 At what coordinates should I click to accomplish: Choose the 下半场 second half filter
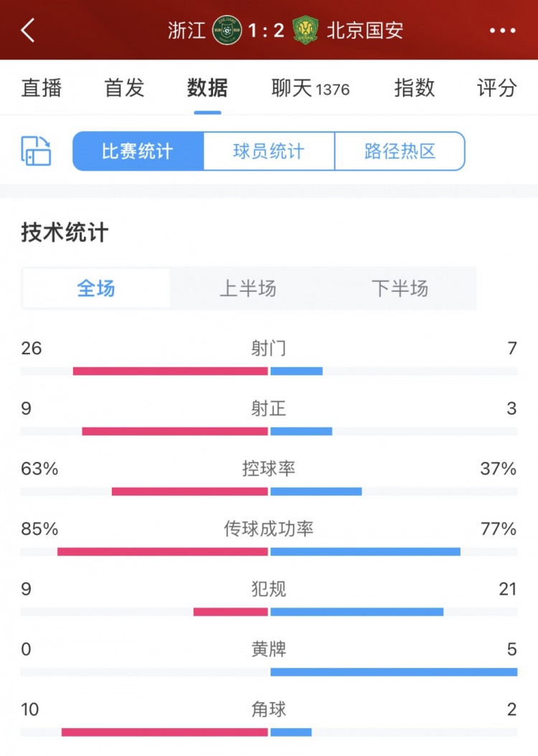(400, 288)
